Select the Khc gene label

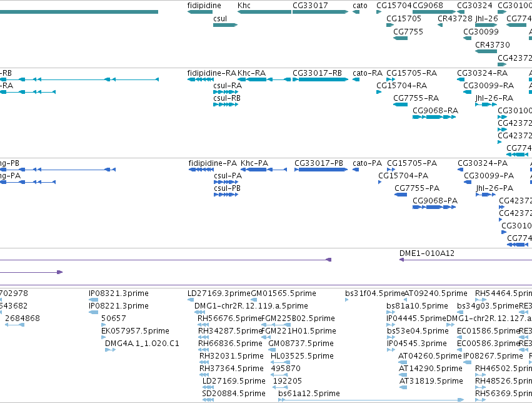click(x=244, y=6)
